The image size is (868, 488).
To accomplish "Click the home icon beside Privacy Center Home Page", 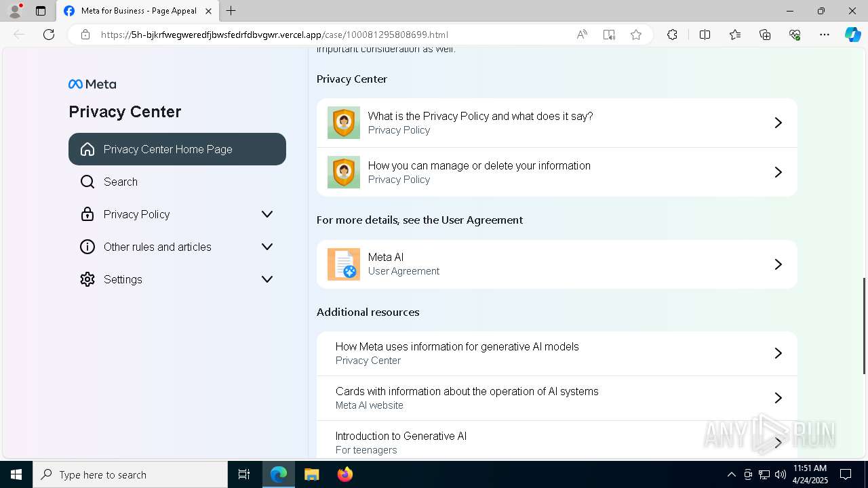I will [87, 149].
